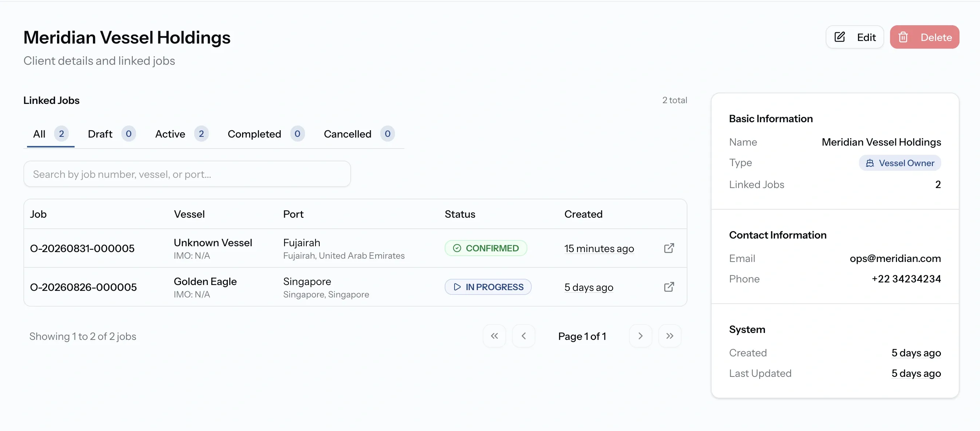Viewport: 980px width, 431px height.
Task: Open job O-20260826-000005 via external link icon
Action: click(668, 287)
